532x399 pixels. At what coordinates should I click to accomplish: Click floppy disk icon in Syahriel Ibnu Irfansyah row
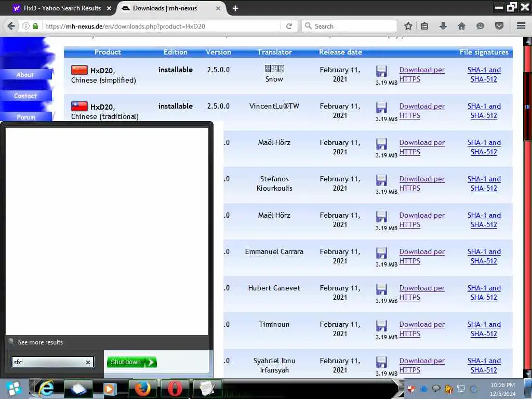[381, 362]
